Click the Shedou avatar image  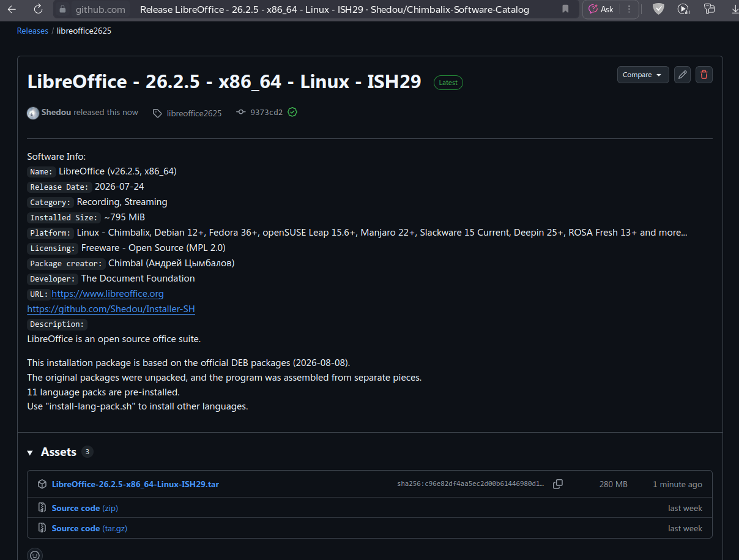tap(33, 113)
